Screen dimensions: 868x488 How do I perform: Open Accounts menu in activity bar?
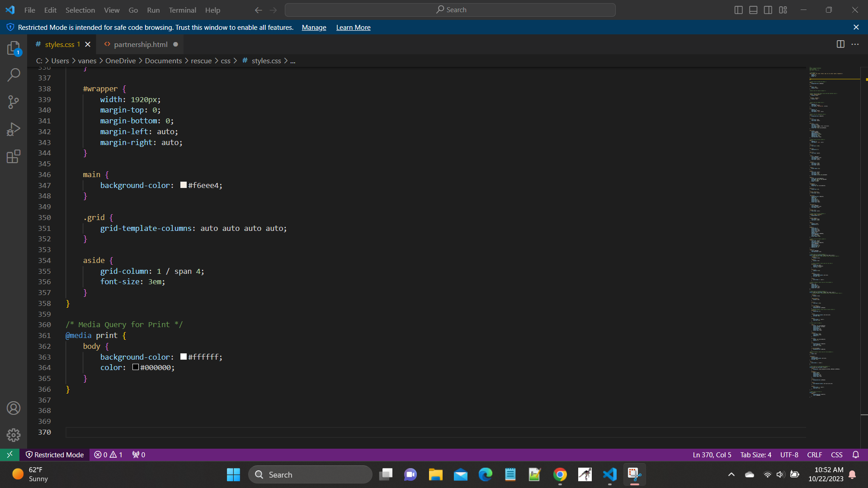pyautogui.click(x=14, y=408)
